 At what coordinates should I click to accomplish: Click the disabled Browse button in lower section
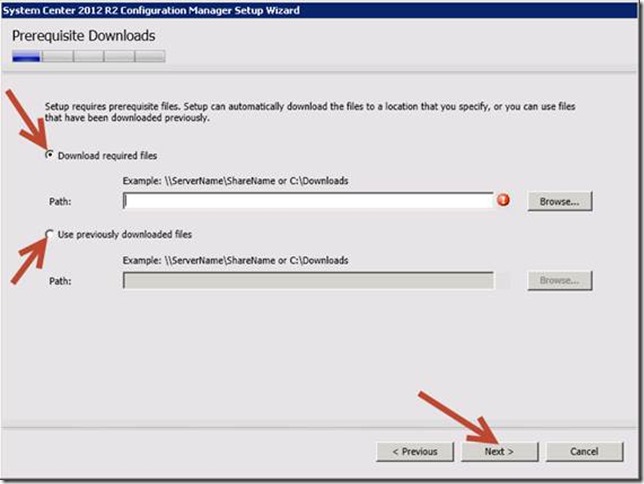[560, 281]
